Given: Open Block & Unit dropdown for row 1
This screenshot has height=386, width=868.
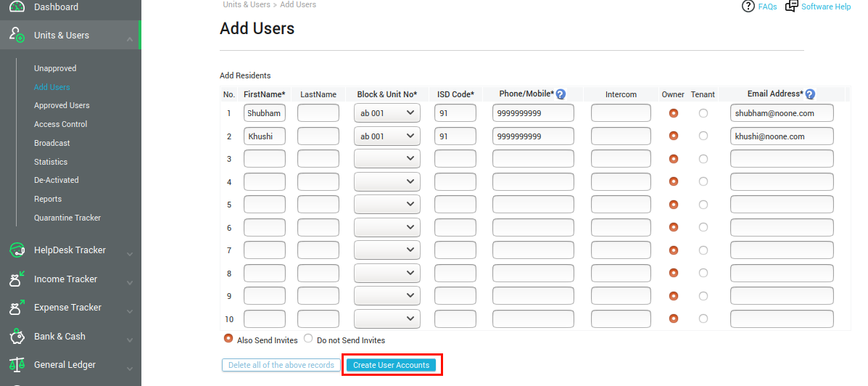Looking at the screenshot, I should pyautogui.click(x=387, y=113).
